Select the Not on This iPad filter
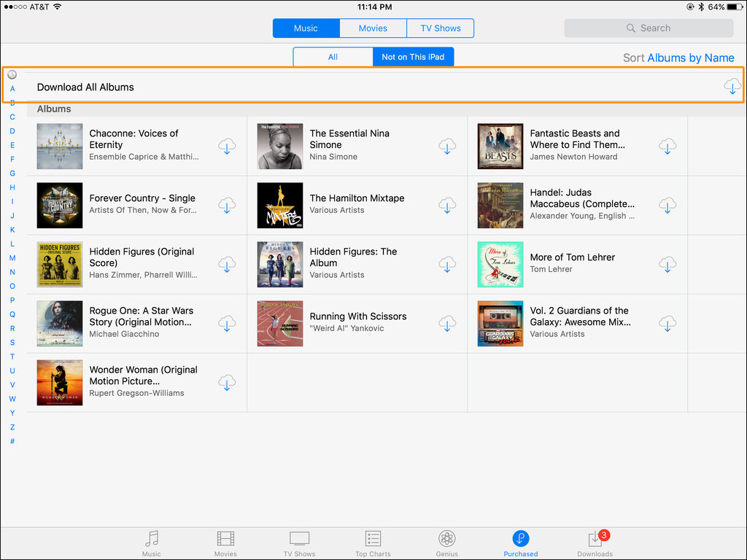This screenshot has width=747, height=560. 413,56
